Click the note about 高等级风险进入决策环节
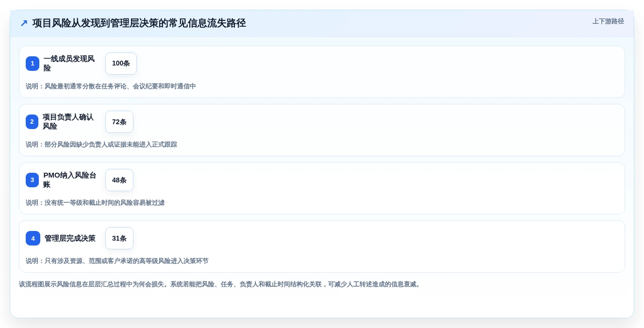This screenshot has height=328, width=644. 117,261
